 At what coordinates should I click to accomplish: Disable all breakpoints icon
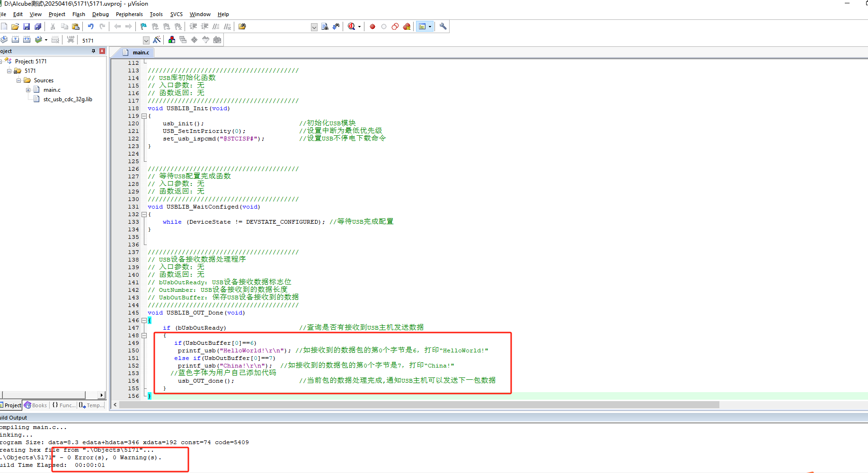click(395, 26)
